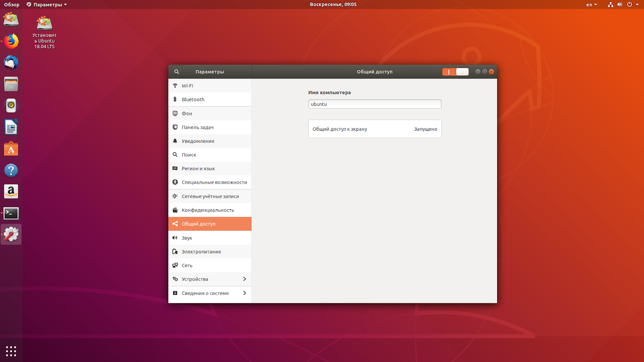
Task: Open Help from the dock
Action: point(11,170)
